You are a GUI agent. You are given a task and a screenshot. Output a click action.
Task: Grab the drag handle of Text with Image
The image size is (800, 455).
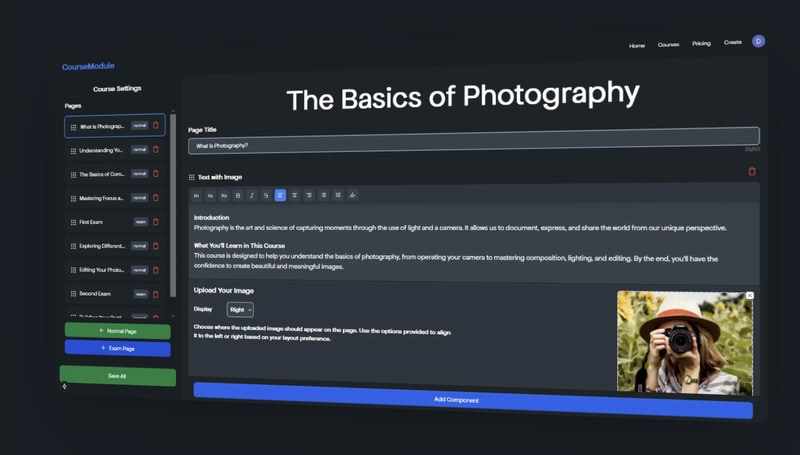192,177
